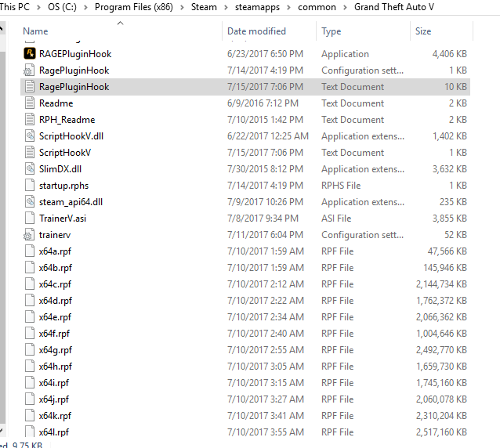This screenshot has height=448, width=500.
Task: Expand breadcrumb chevron after steamapps
Action: pyautogui.click(x=288, y=7)
